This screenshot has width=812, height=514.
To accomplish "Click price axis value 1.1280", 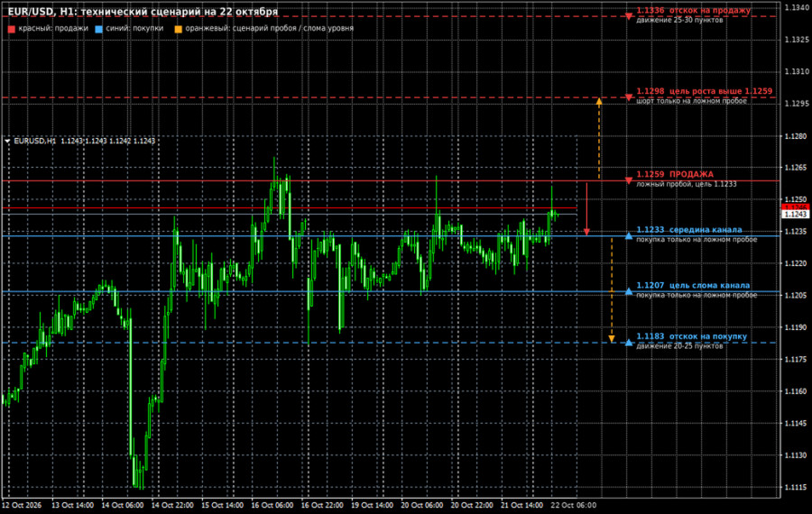I will 796,136.
